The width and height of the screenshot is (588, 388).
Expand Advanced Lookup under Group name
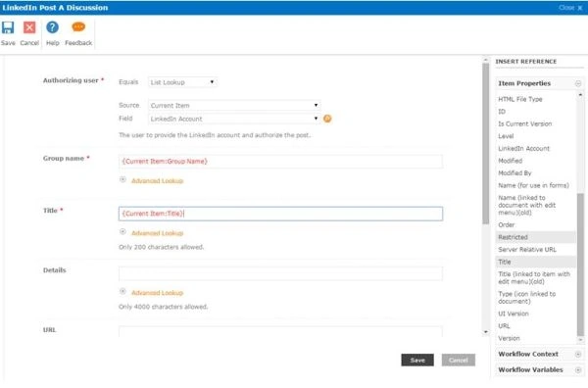tap(122, 179)
